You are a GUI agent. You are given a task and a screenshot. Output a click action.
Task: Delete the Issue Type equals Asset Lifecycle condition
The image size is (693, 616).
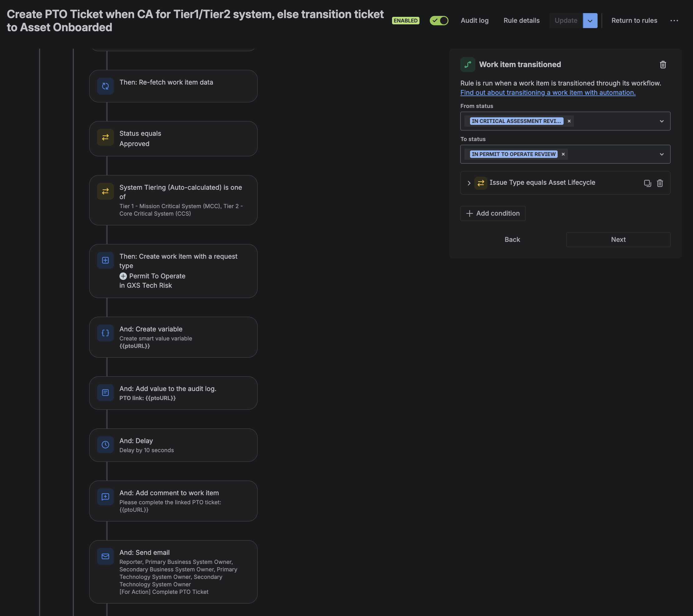point(660,183)
